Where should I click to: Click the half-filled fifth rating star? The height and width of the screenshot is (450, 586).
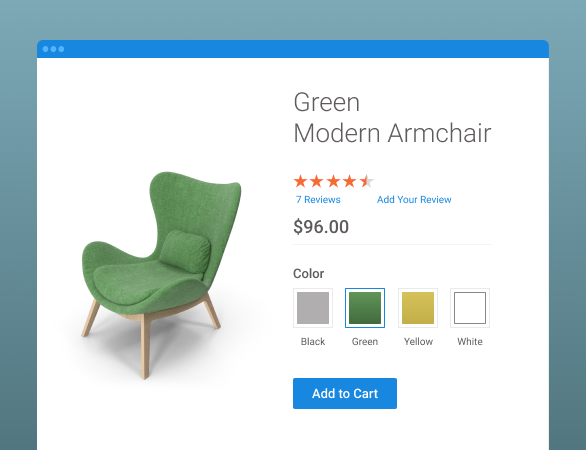[366, 181]
